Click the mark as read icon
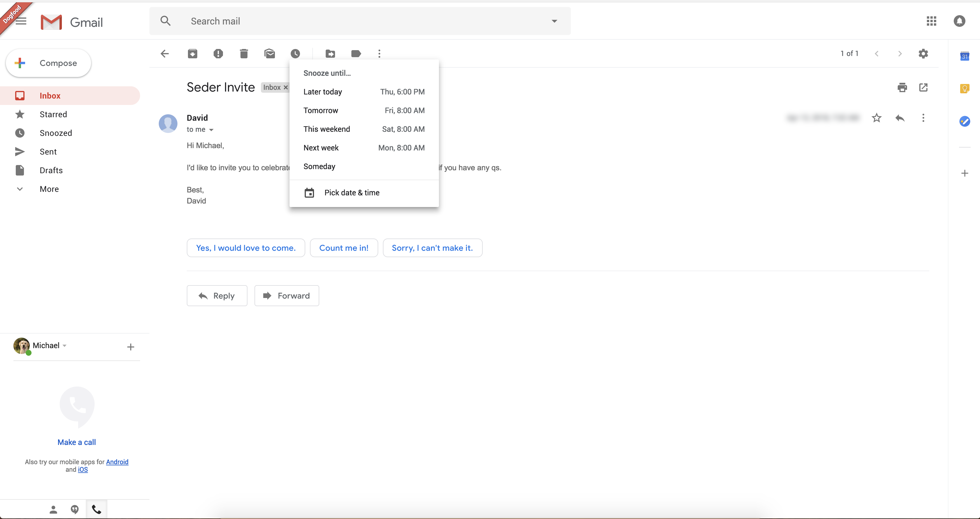980x519 pixels. tap(270, 53)
